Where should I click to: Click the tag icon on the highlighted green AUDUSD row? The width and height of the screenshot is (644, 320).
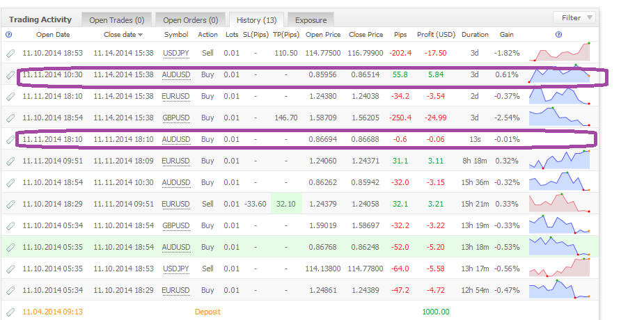coord(10,247)
